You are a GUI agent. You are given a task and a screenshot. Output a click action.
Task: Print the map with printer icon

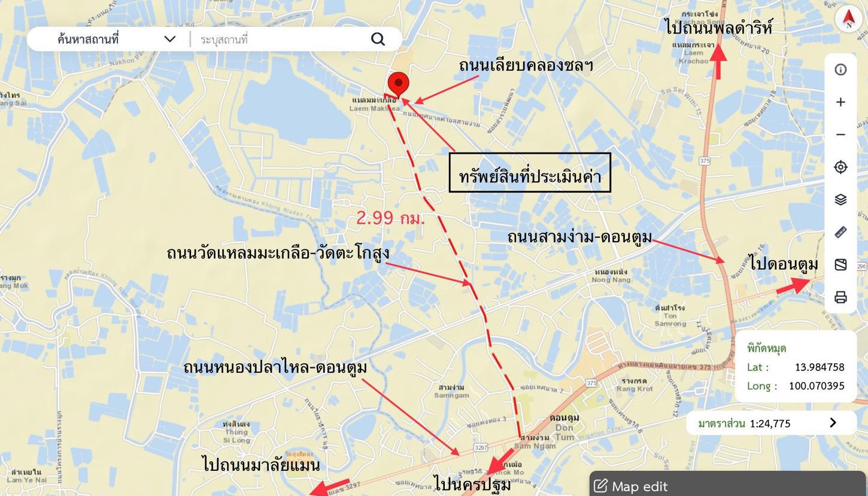pyautogui.click(x=840, y=297)
